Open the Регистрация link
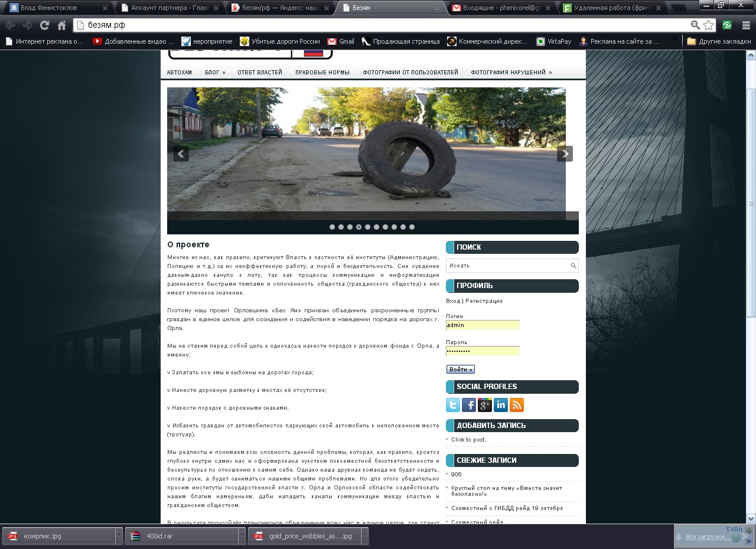 tap(484, 301)
